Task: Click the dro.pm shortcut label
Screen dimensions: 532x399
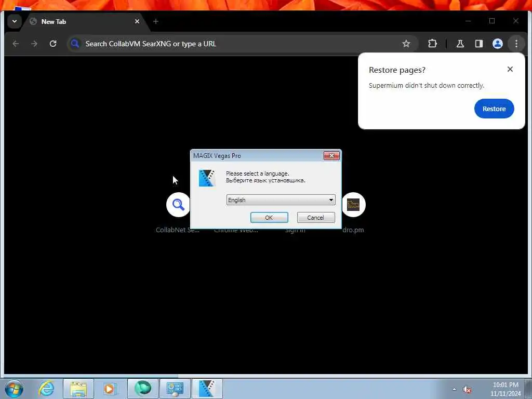Action: coord(353,230)
